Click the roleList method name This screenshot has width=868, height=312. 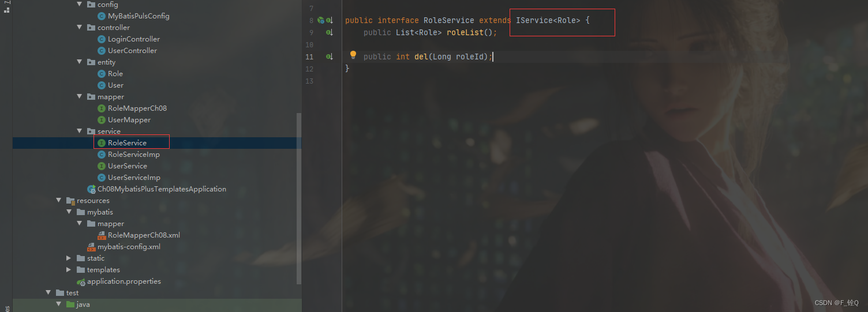(x=465, y=32)
